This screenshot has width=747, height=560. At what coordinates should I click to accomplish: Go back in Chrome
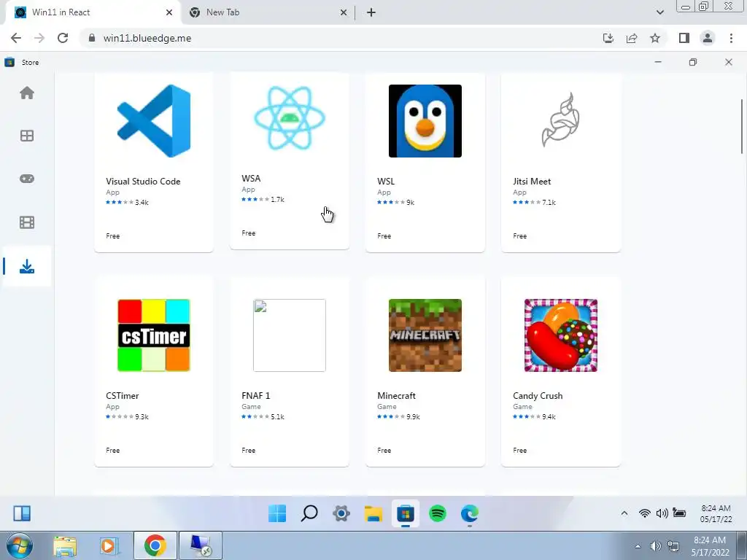pyautogui.click(x=16, y=38)
